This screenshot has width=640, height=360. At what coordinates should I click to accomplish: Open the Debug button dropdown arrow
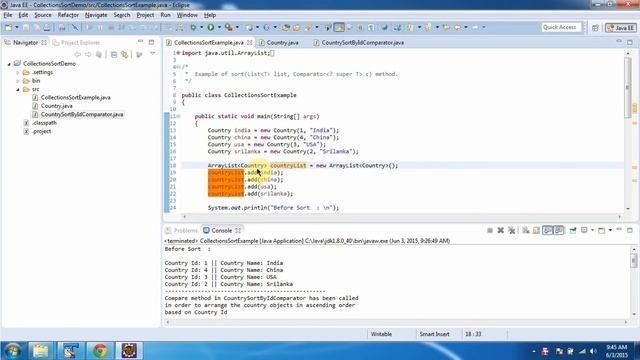[201, 27]
